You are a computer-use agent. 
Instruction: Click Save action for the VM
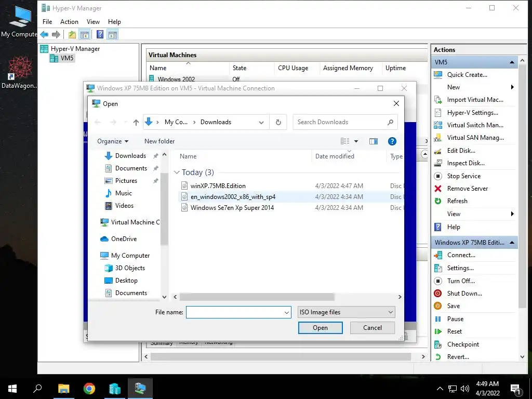453,306
